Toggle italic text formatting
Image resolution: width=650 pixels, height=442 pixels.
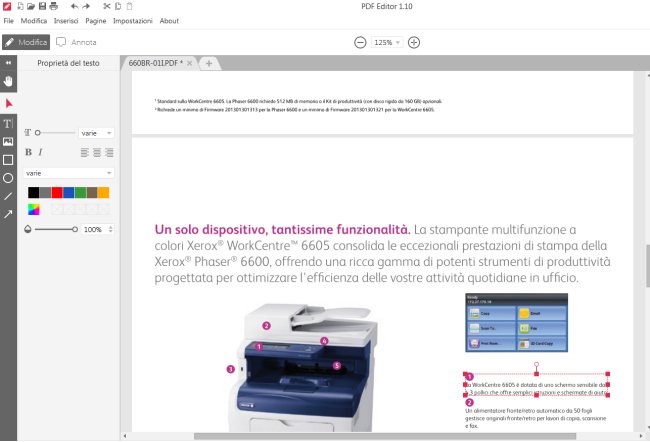click(x=40, y=152)
